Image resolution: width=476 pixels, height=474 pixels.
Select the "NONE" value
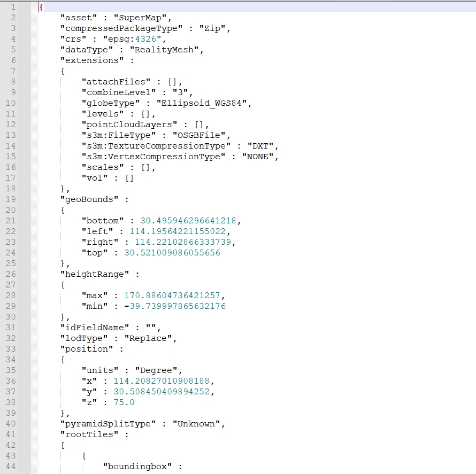258,156
